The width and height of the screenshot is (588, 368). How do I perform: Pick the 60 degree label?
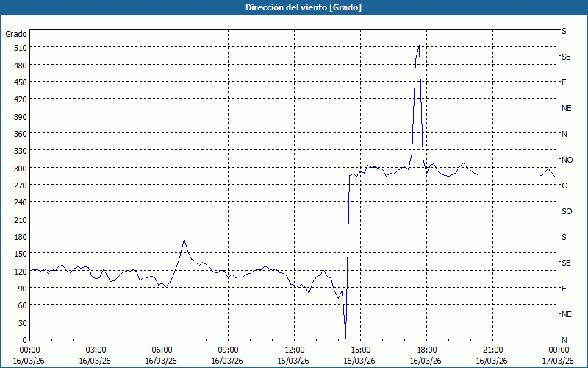[22, 305]
